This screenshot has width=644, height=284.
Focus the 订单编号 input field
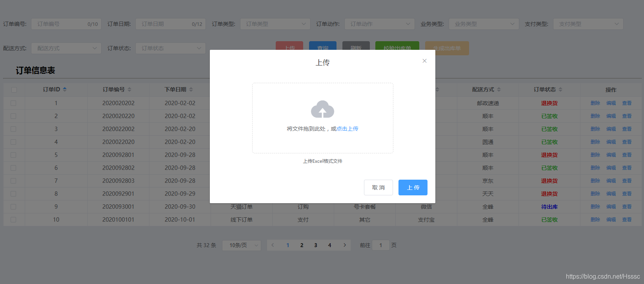tap(66, 24)
